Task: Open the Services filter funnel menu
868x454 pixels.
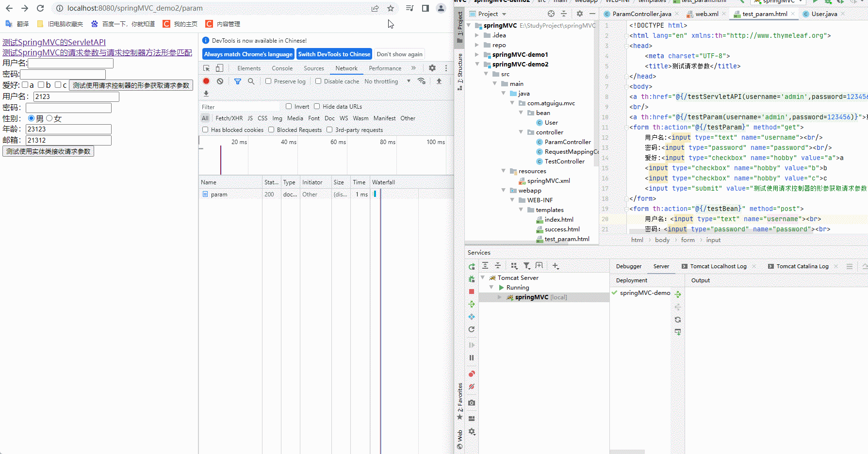Action: click(527, 266)
